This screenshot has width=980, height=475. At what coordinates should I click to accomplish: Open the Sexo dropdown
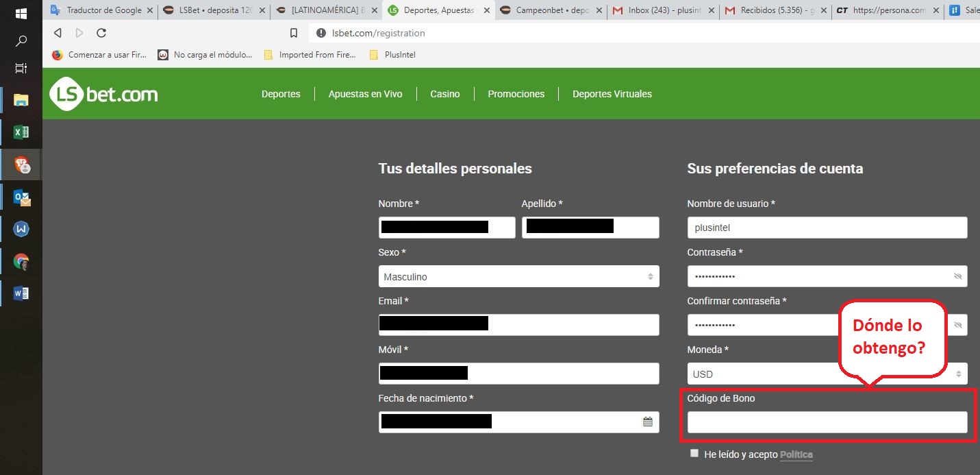pos(518,276)
